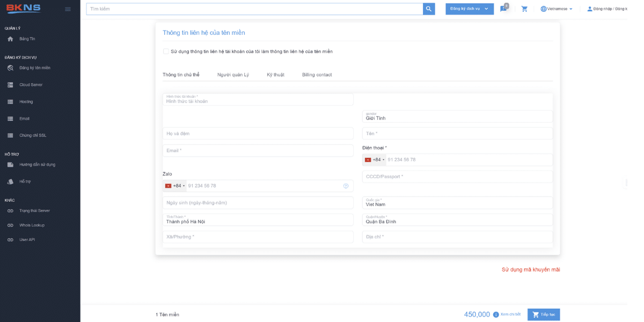Viewport: 644px width, 322px height.
Task: Open Cloud Server in sidebar
Action: [31, 85]
